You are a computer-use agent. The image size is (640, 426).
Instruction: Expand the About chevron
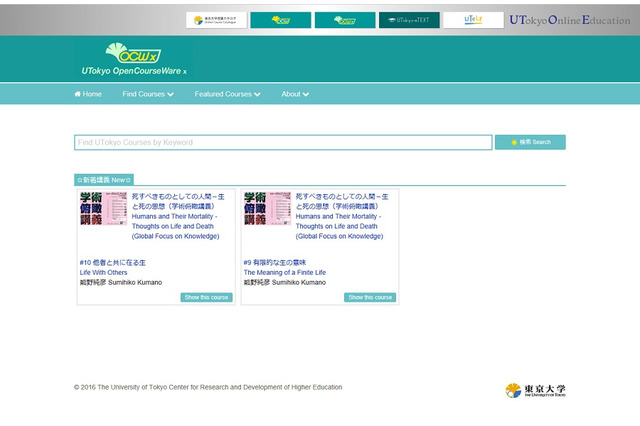(x=306, y=94)
